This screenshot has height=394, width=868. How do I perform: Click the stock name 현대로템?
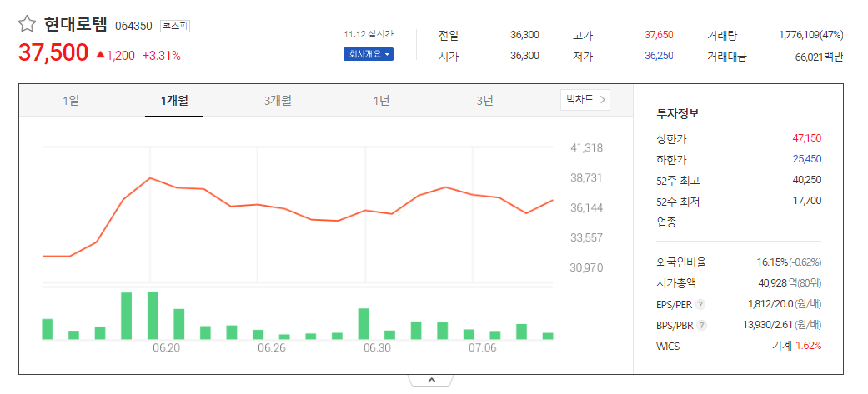[75, 25]
